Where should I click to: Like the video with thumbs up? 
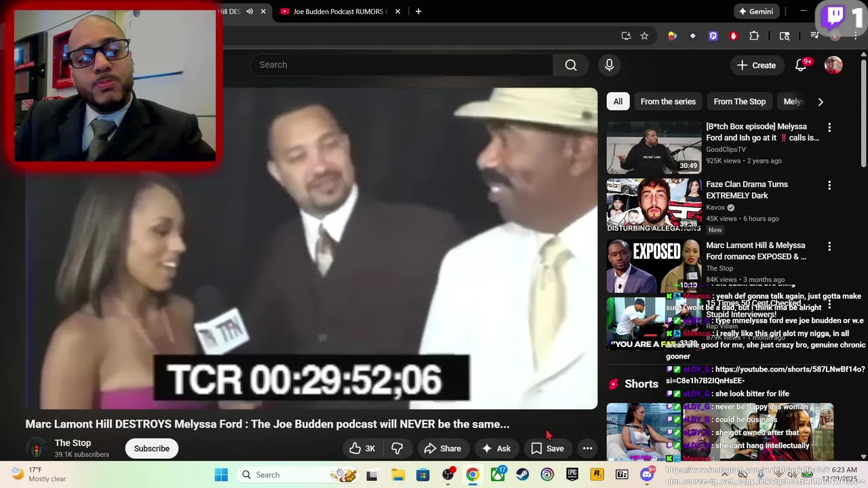(362, 448)
